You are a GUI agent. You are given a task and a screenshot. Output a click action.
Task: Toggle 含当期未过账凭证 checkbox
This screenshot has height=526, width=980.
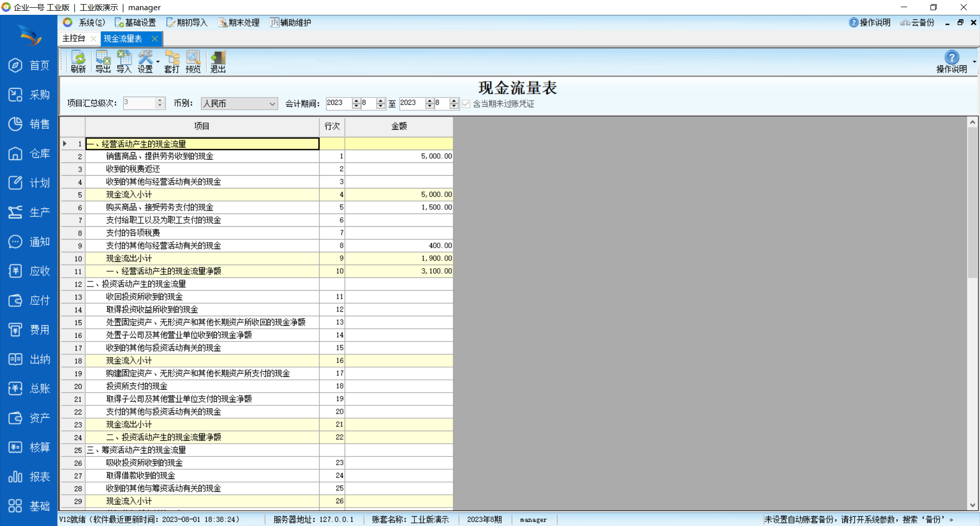pyautogui.click(x=466, y=104)
